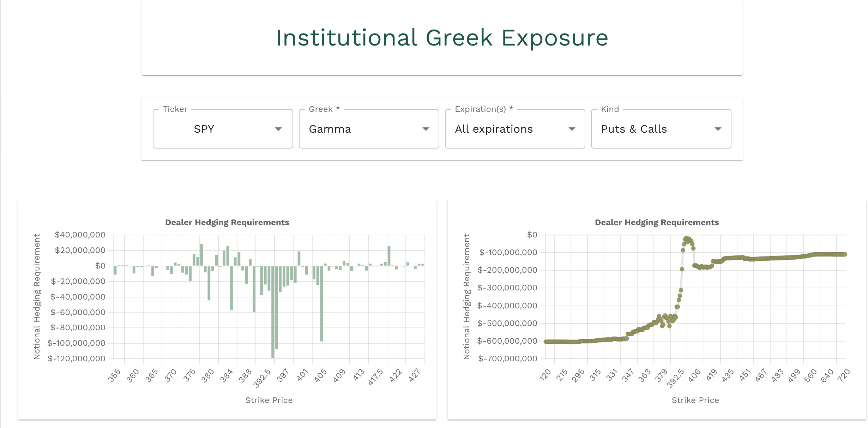Click the large negative bar near strike 405
Viewport: 868px width, 428px height.
pyautogui.click(x=321, y=303)
